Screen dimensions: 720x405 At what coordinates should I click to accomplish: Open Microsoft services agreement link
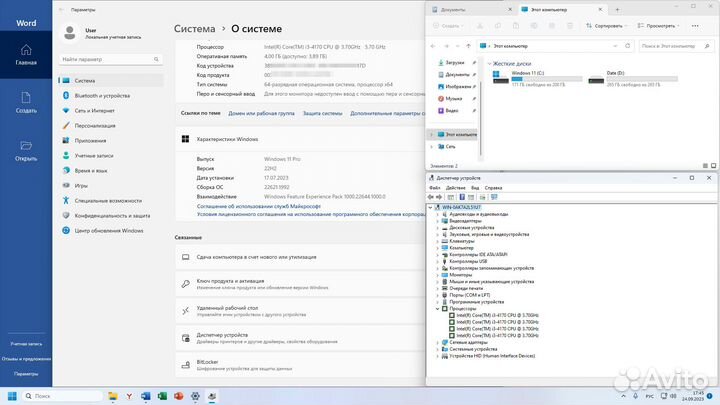coord(259,207)
